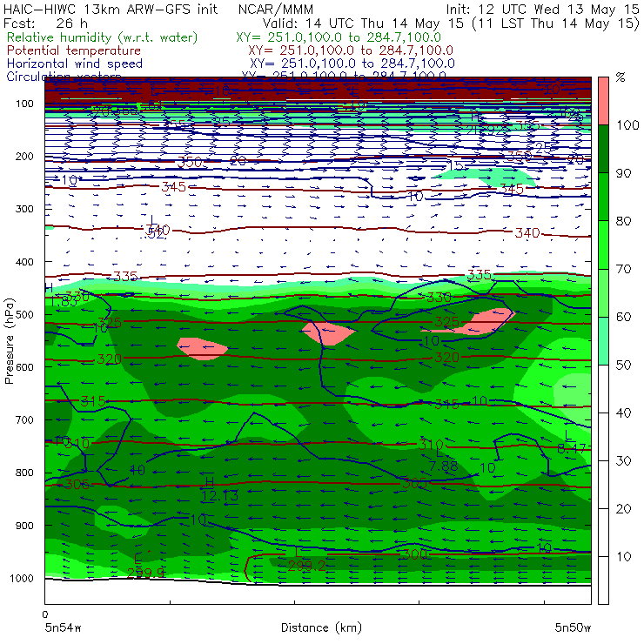
Task: Click the '0' distance axis origin label
Action: [45, 614]
